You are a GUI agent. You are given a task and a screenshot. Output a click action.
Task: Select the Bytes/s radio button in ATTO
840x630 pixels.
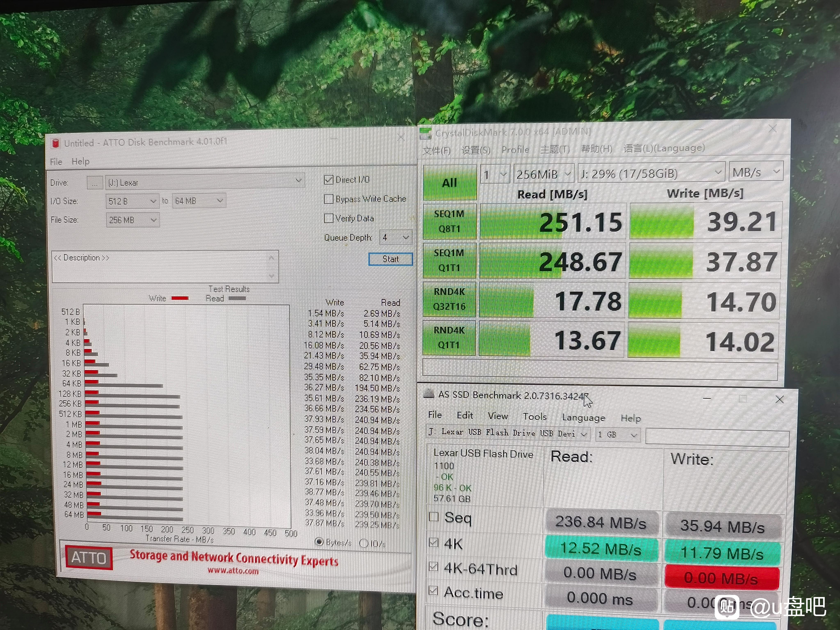point(319,542)
